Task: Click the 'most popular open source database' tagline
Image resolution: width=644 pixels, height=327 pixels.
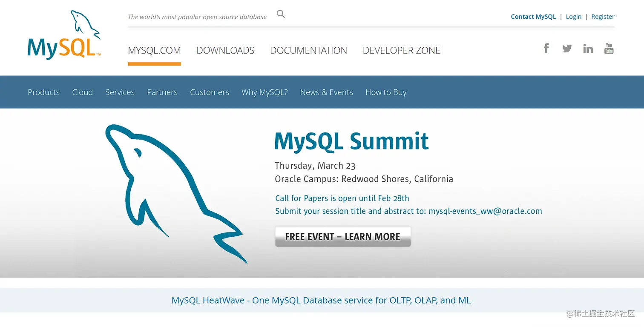Action: 197,17
